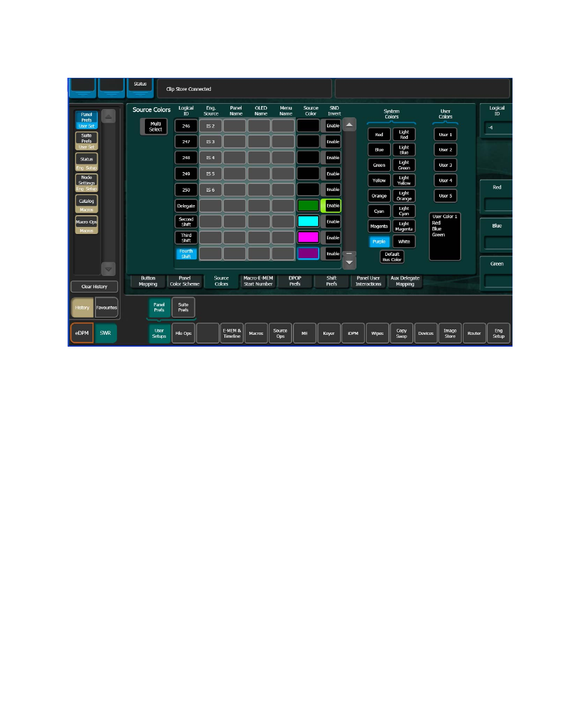This screenshot has height=728, width=562.
Task: Toggle SND Invert Enable for row 250
Action: click(332, 189)
